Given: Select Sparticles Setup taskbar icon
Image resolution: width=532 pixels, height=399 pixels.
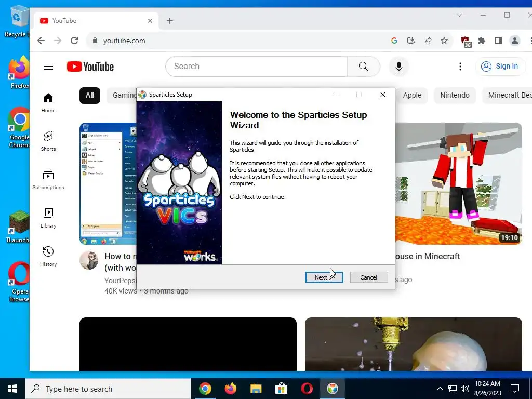Looking at the screenshot, I should coord(332,389).
